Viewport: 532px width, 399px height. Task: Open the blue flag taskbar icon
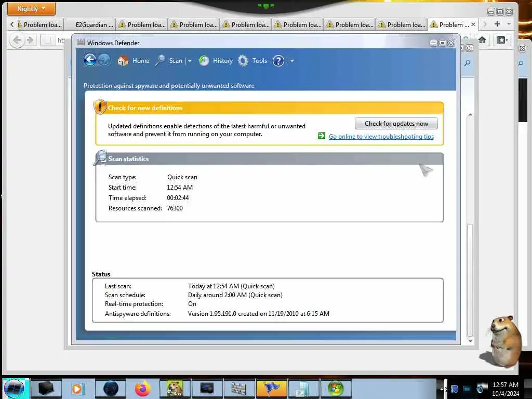[271, 389]
